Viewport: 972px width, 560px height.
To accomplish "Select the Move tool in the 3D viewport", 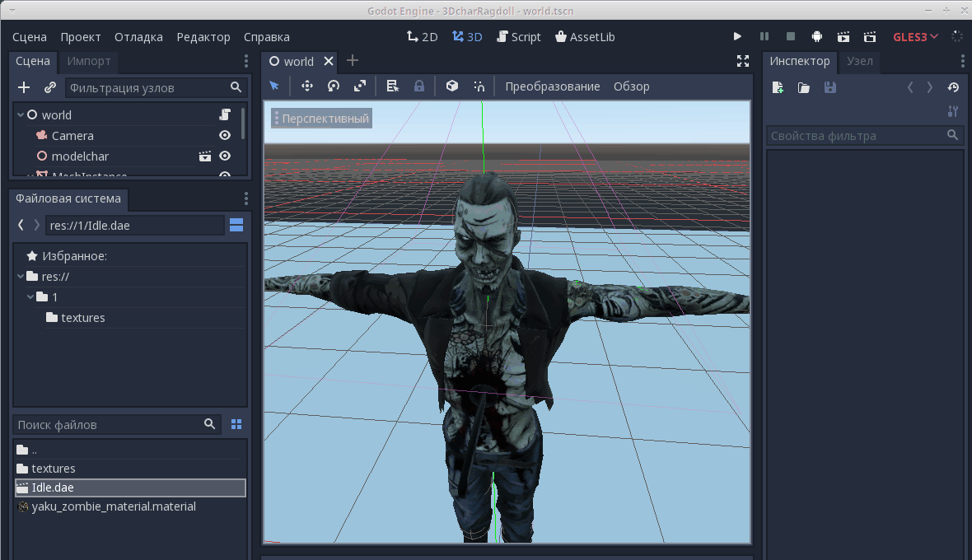I will click(x=306, y=86).
